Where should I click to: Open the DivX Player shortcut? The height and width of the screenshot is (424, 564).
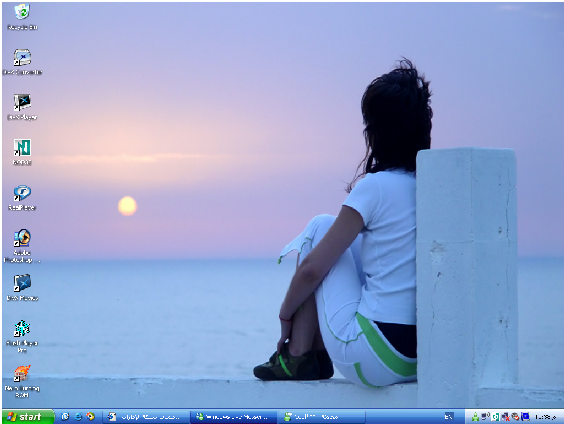pyautogui.click(x=22, y=107)
